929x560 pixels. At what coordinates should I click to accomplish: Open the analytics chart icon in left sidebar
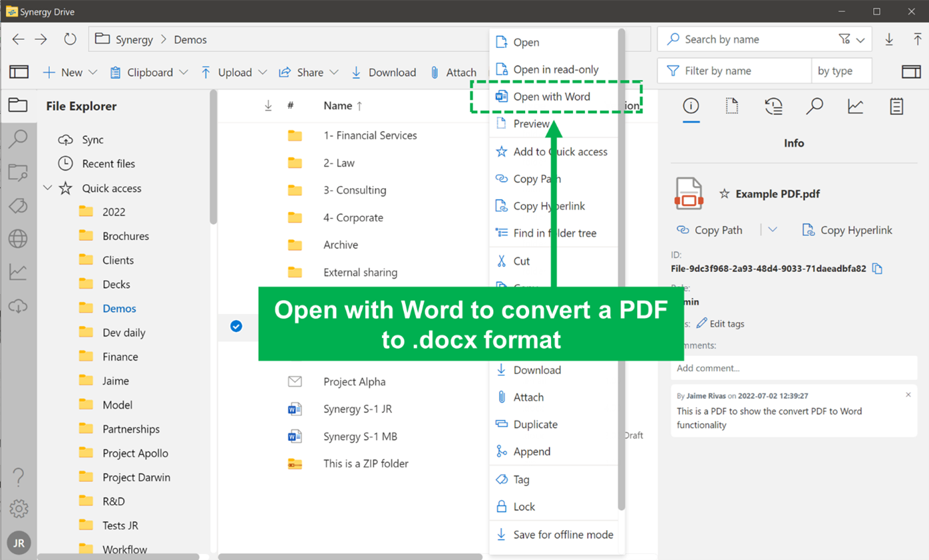tap(18, 271)
